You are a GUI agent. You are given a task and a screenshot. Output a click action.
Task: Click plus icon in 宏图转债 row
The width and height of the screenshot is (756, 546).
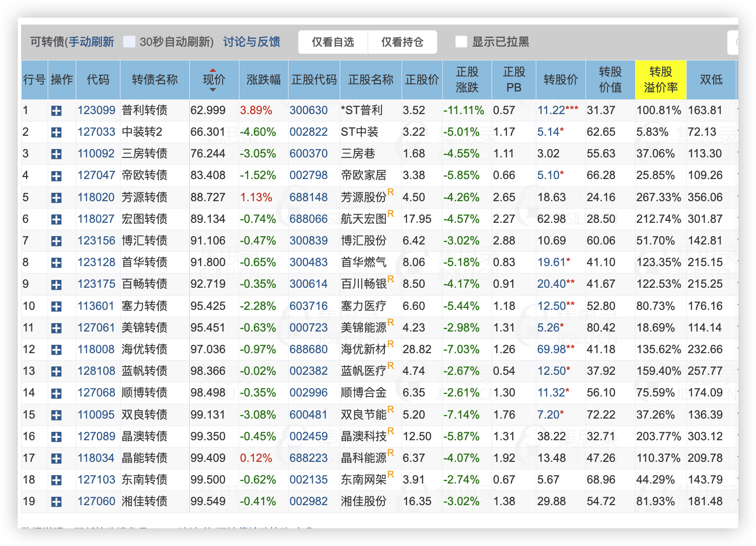[57, 220]
